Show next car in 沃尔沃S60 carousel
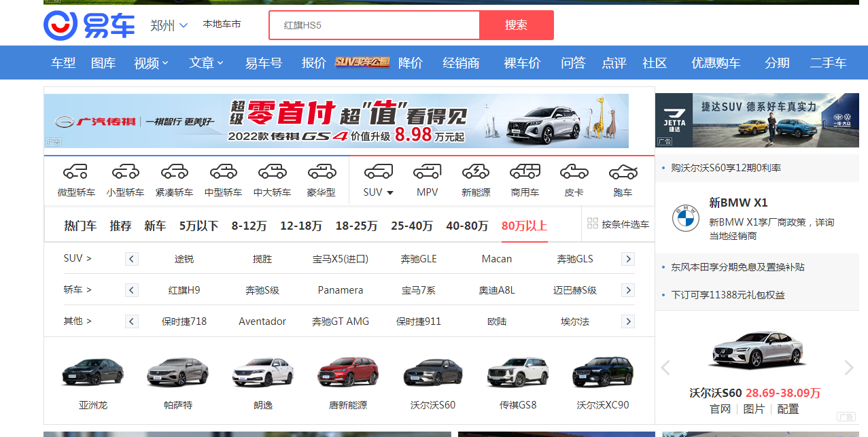This screenshot has height=437, width=868. [848, 368]
